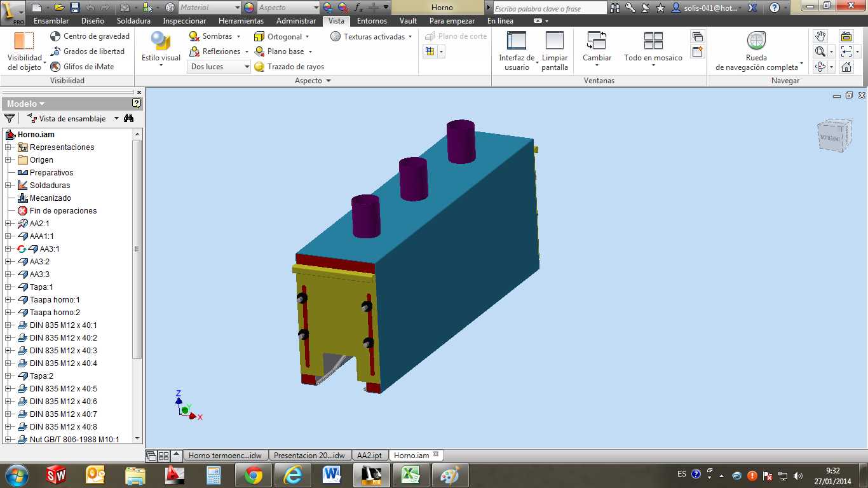The image size is (868, 488).
Task: Click the favorites star icon
Action: (x=660, y=8)
